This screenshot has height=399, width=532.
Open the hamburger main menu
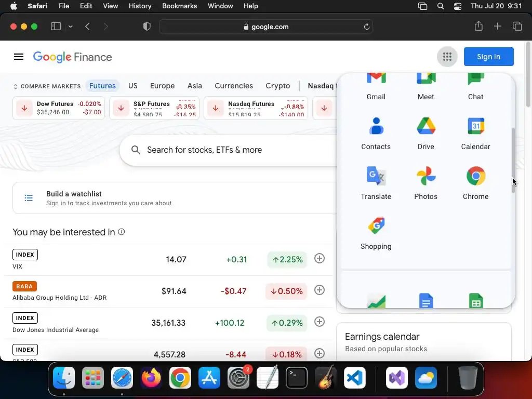[x=19, y=57]
